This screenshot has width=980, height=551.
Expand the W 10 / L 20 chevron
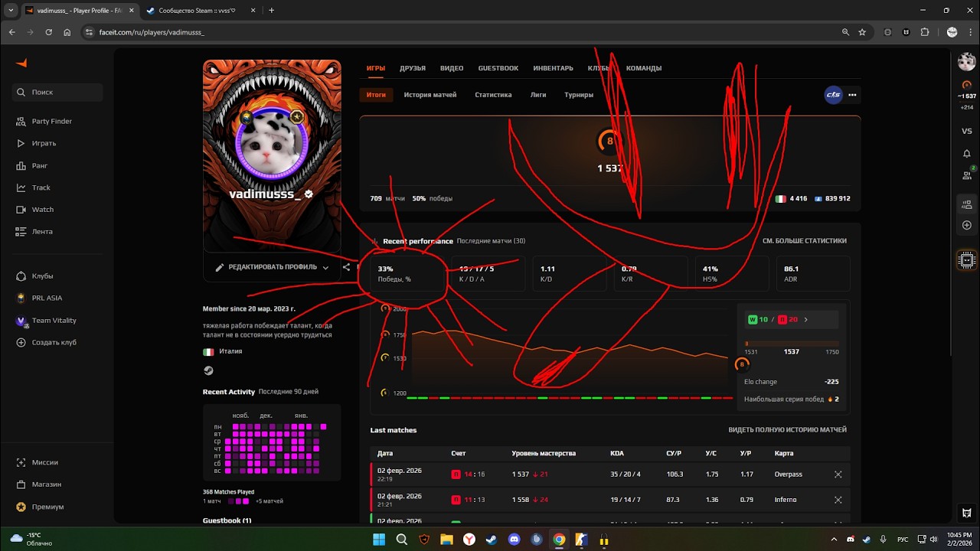pos(805,320)
